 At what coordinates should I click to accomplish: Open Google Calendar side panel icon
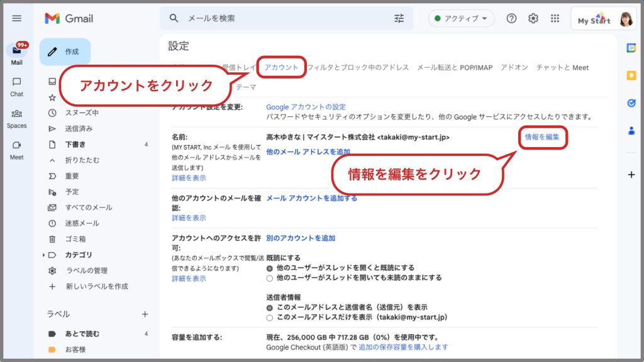(631, 48)
